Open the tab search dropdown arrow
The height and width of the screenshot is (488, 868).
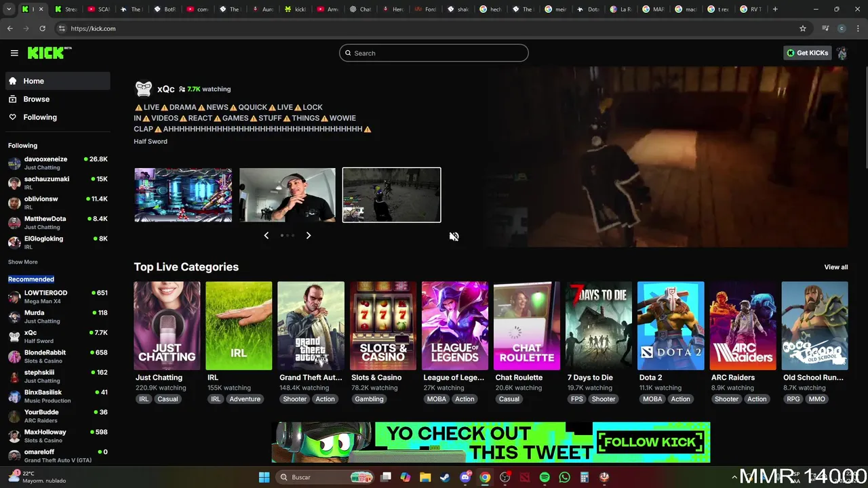[x=9, y=9]
